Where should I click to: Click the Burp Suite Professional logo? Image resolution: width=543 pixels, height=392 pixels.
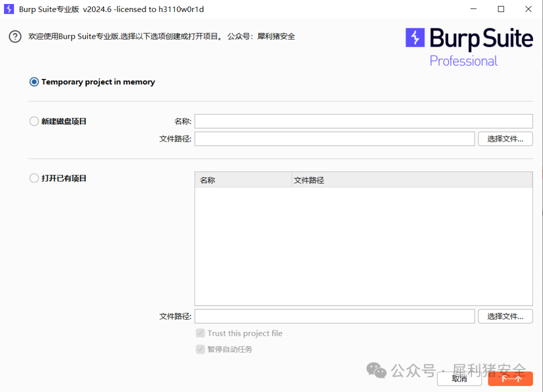[x=469, y=47]
